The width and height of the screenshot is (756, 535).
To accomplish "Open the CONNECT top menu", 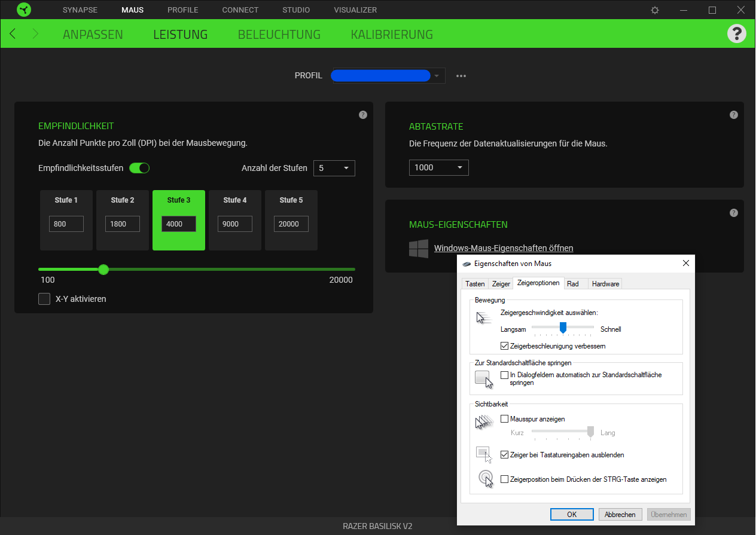I will coord(240,10).
